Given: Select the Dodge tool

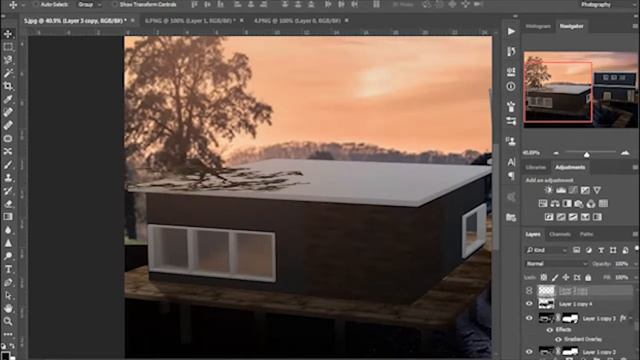Looking at the screenshot, I should (8, 256).
